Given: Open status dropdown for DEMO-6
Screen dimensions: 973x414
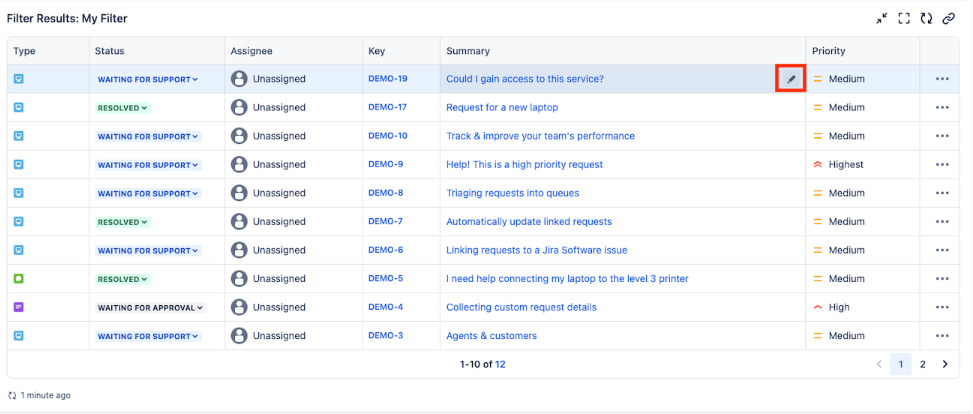Looking at the screenshot, I should point(148,251).
